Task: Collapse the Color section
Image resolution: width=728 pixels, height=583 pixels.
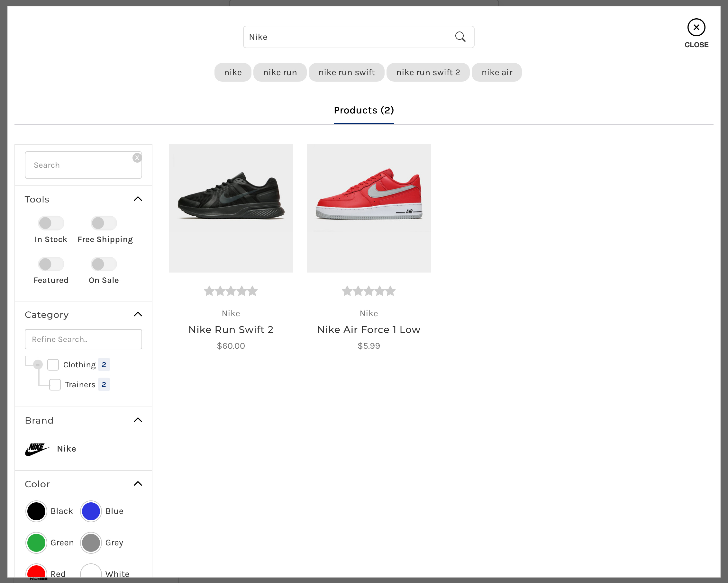Action: click(138, 483)
